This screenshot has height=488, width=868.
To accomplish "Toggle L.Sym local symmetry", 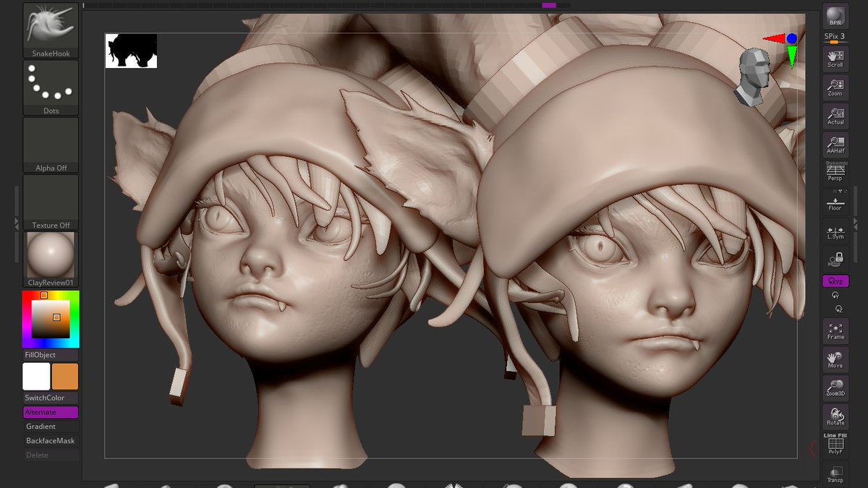I will pyautogui.click(x=835, y=229).
